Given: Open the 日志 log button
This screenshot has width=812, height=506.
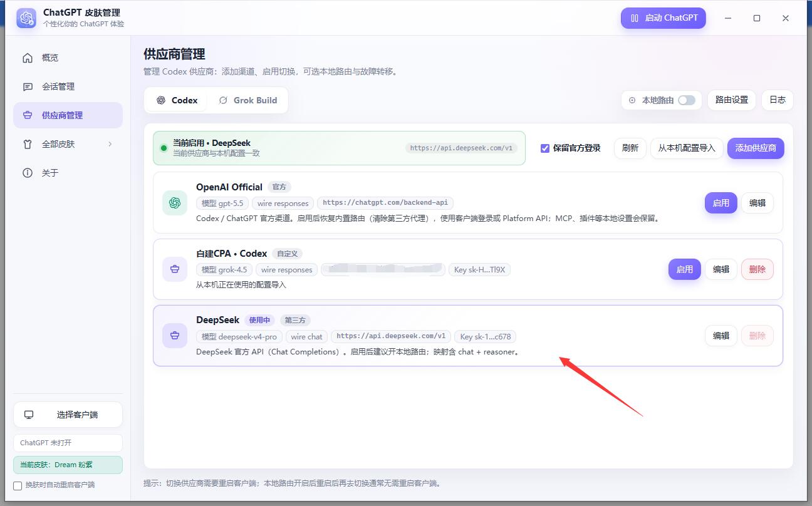Looking at the screenshot, I should (x=778, y=100).
